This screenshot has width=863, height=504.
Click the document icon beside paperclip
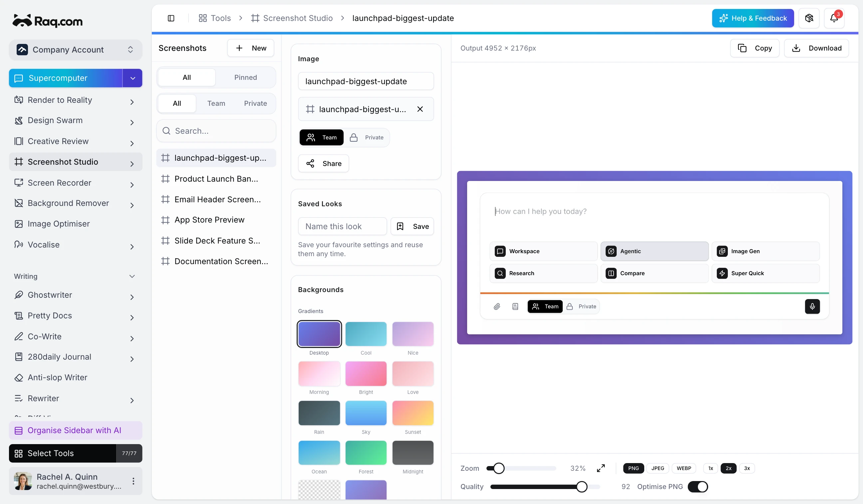(x=515, y=306)
